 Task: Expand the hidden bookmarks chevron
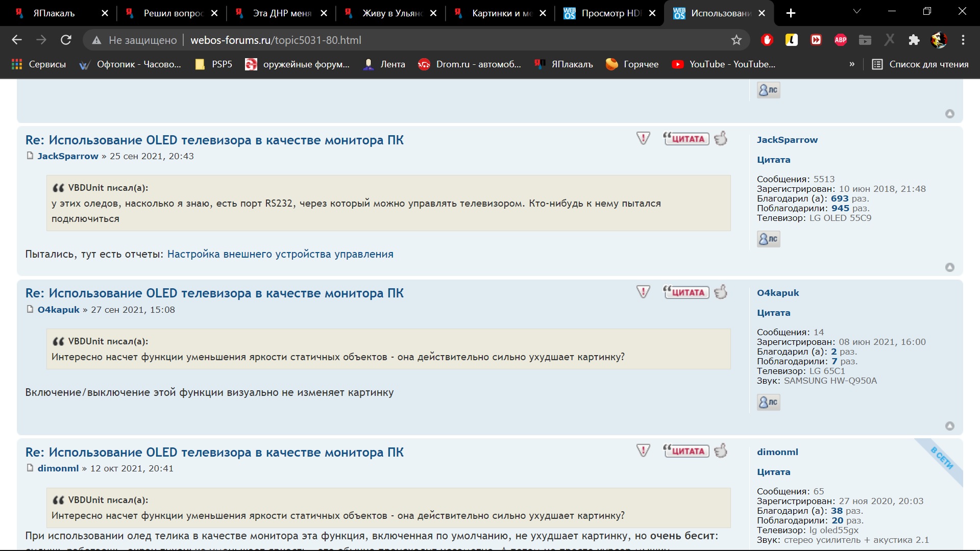click(x=851, y=64)
